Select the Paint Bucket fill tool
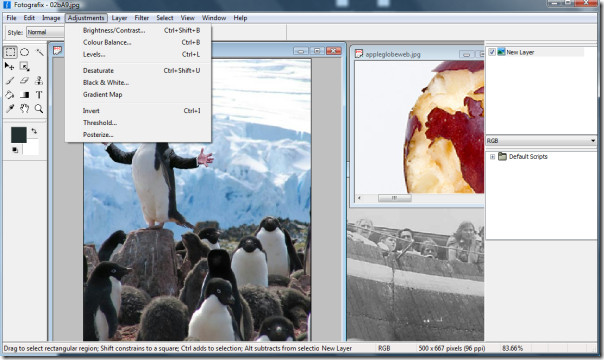604x360 pixels. [x=10, y=95]
